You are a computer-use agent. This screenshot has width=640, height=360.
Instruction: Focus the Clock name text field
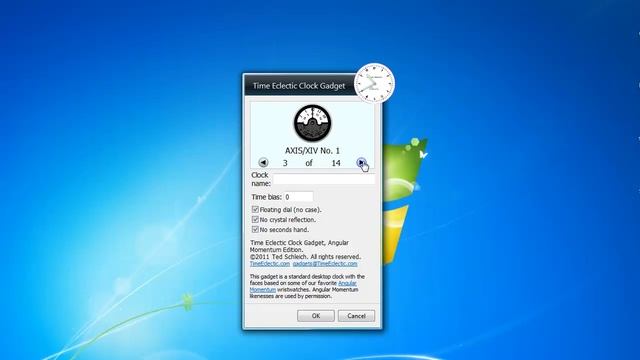click(x=323, y=179)
